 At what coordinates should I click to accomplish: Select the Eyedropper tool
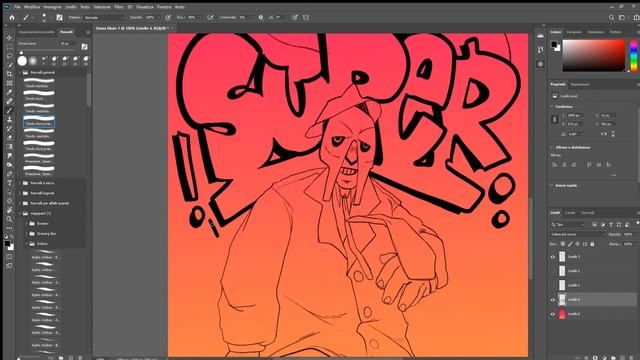[9, 92]
